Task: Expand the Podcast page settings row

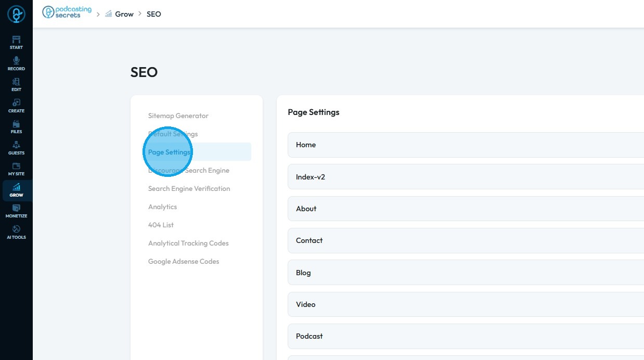Action: pyautogui.click(x=466, y=336)
